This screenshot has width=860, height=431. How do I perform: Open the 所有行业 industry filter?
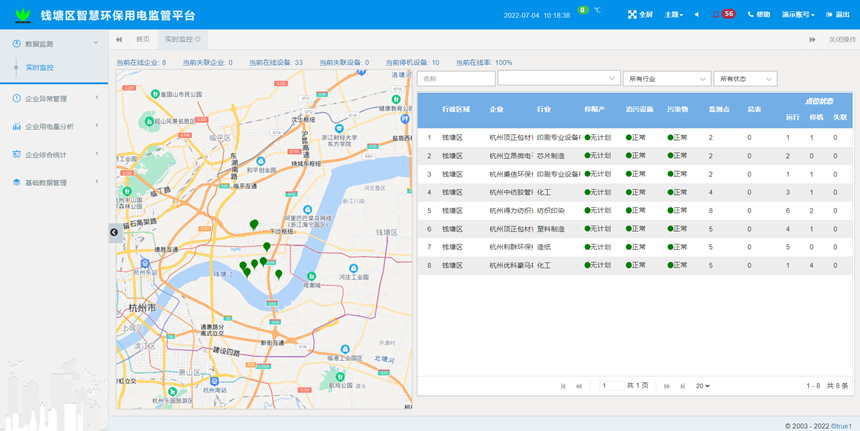pos(664,78)
